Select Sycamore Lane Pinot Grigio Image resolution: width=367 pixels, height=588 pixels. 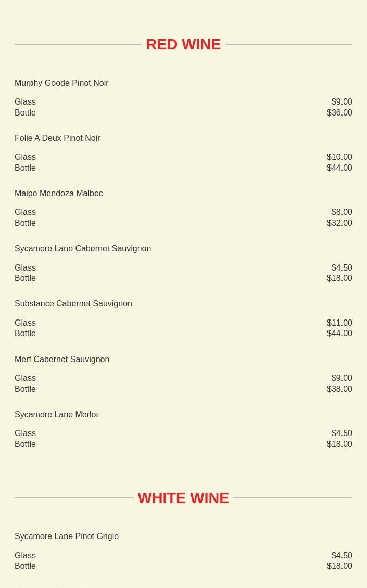[67, 536]
